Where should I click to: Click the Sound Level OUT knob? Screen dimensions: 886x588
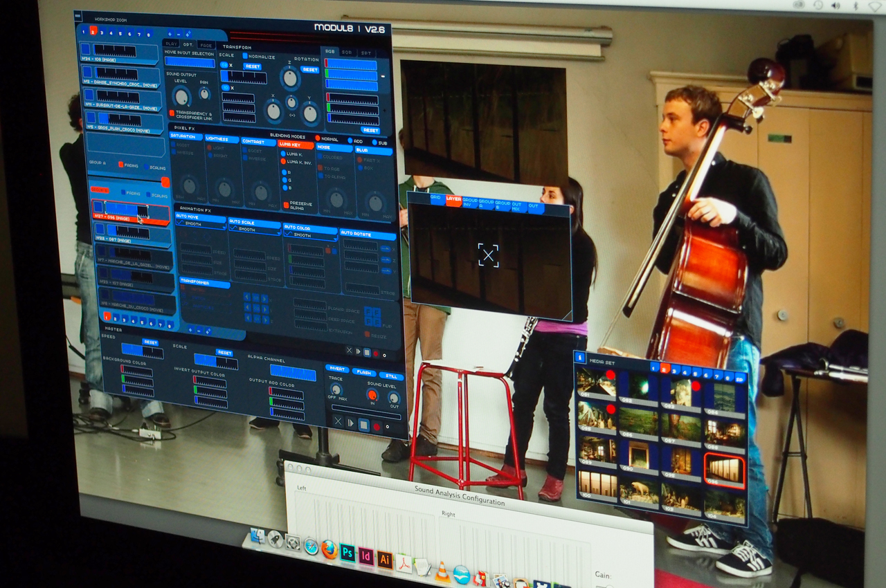pyautogui.click(x=393, y=398)
